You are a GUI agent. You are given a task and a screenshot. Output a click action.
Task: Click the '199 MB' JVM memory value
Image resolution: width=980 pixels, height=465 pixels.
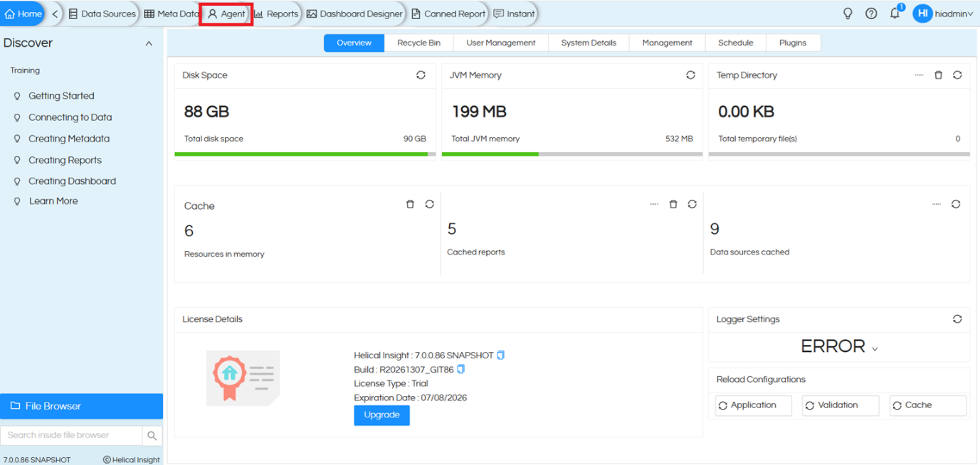click(479, 112)
